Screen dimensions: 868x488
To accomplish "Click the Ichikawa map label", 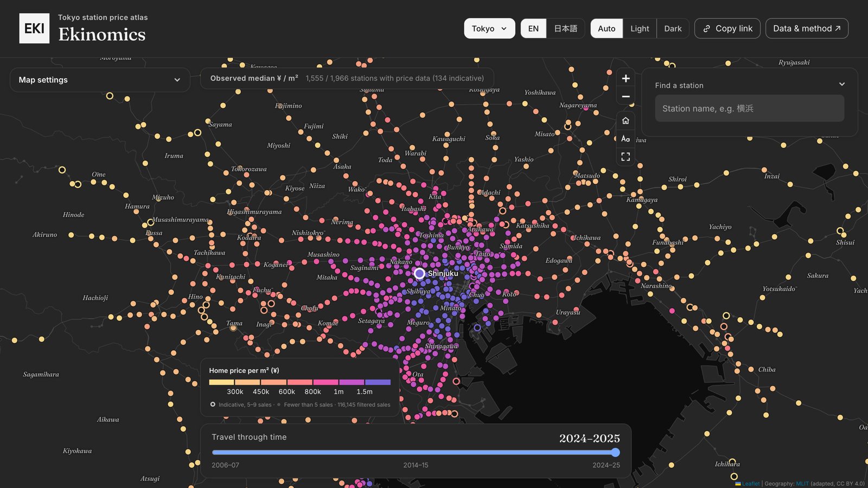I will pyautogui.click(x=588, y=237).
